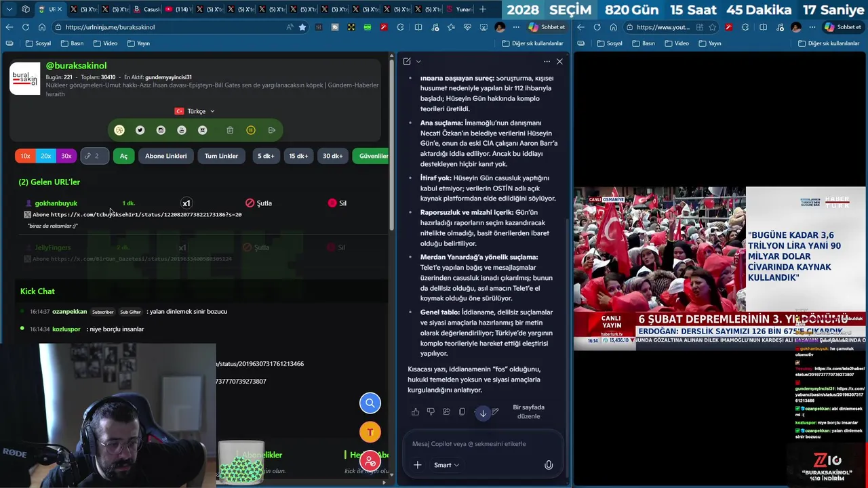This screenshot has width=868, height=488.
Task: Open the tab list dropdown arrow at top-left
Action: click(x=9, y=9)
